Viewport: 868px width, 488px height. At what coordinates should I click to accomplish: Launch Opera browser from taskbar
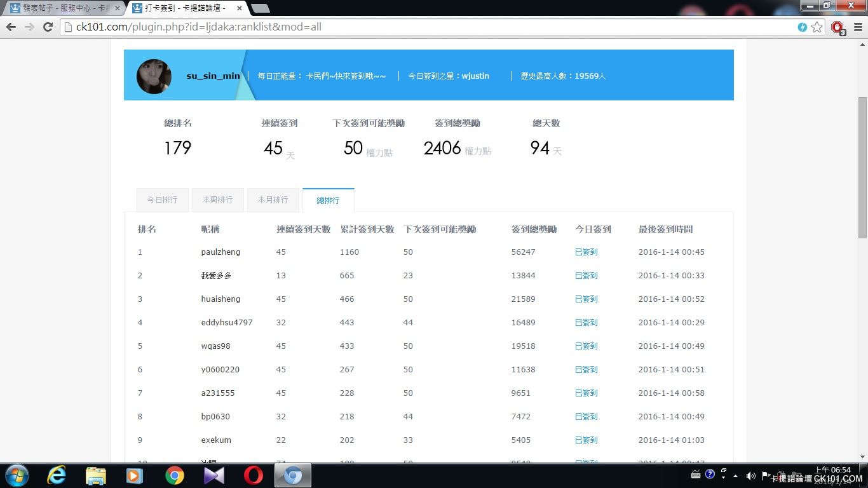click(253, 475)
